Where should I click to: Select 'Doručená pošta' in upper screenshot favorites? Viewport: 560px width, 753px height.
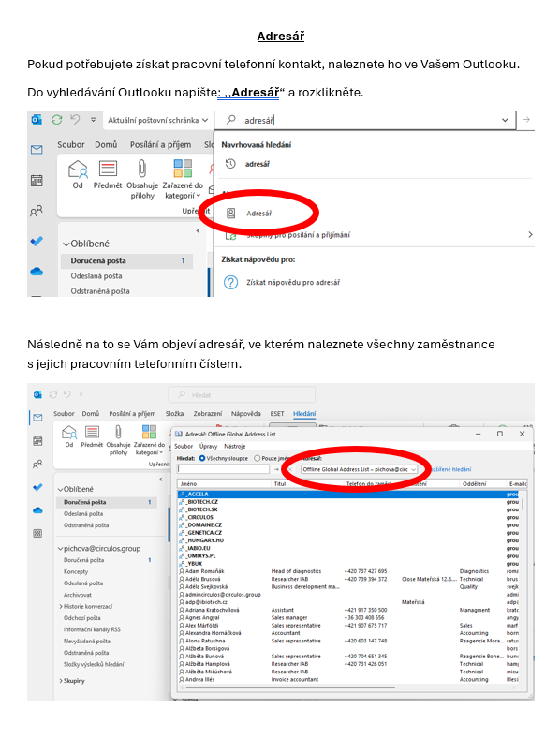[126, 260]
